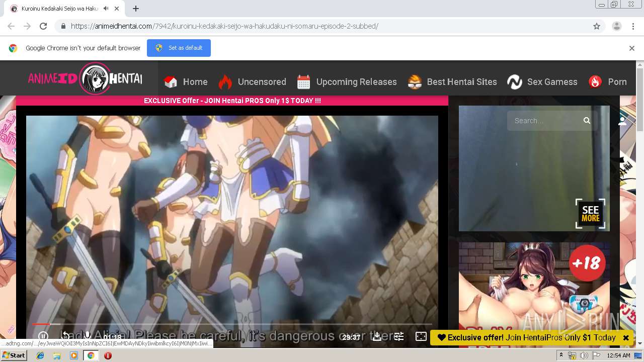Open the Home nav item
The height and width of the screenshot is (362, 644).
[x=195, y=82]
